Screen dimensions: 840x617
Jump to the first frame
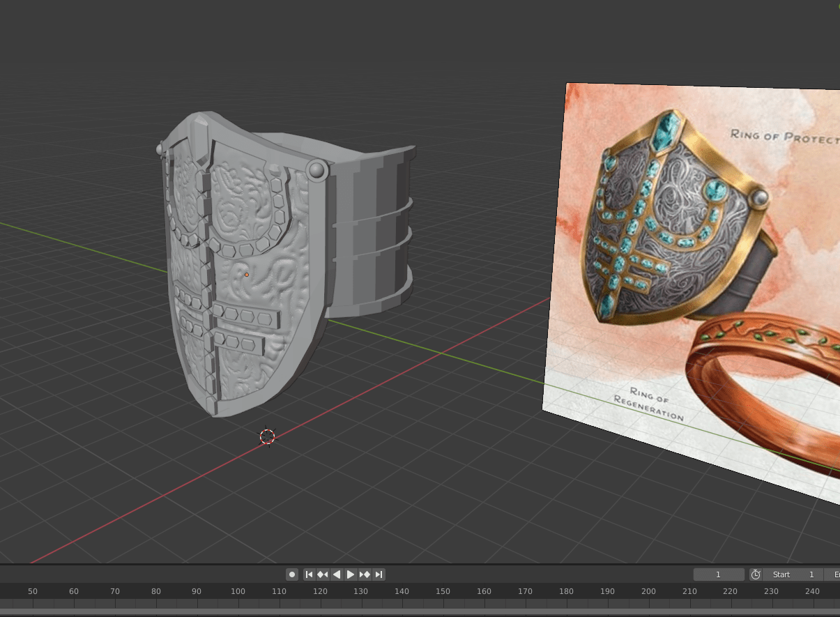click(309, 574)
